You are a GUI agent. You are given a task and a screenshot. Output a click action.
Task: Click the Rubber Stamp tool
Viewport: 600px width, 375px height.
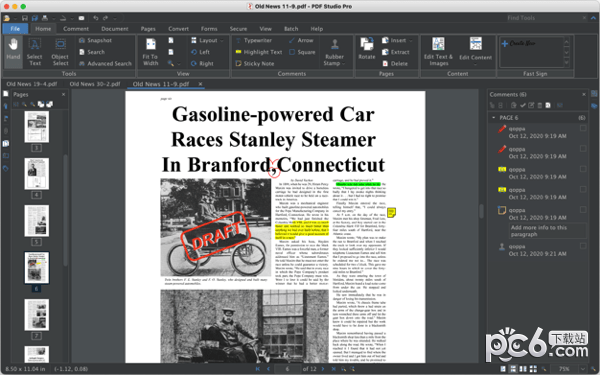334,52
